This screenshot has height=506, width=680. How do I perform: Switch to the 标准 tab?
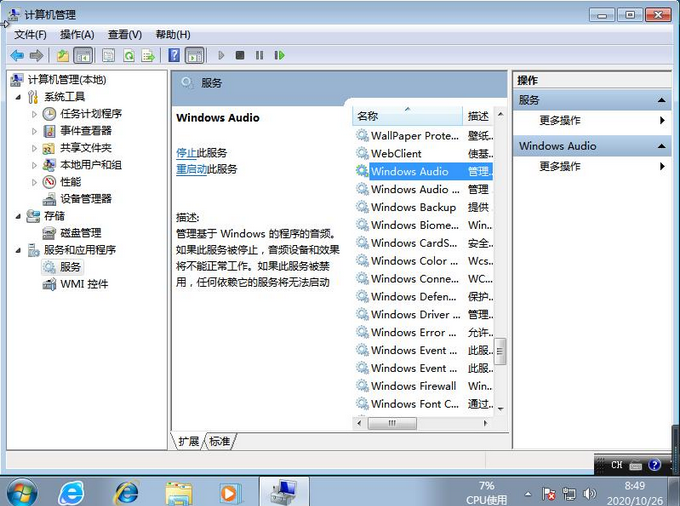pos(219,441)
